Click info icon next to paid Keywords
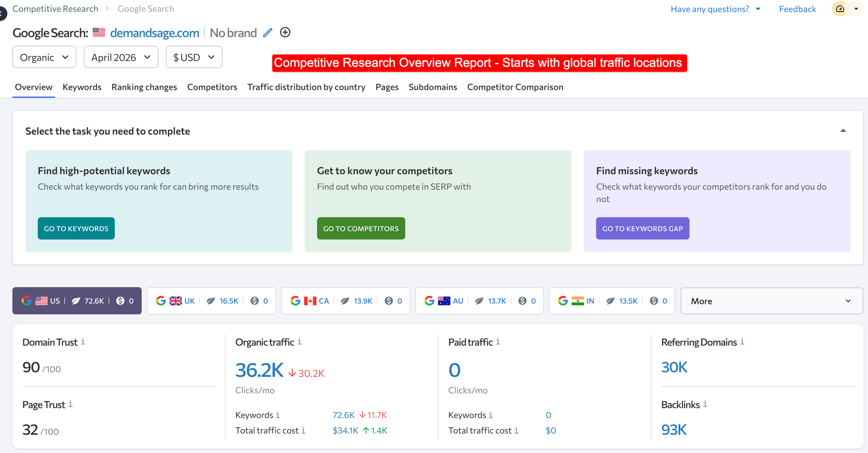Image resolution: width=868 pixels, height=453 pixels. [491, 415]
